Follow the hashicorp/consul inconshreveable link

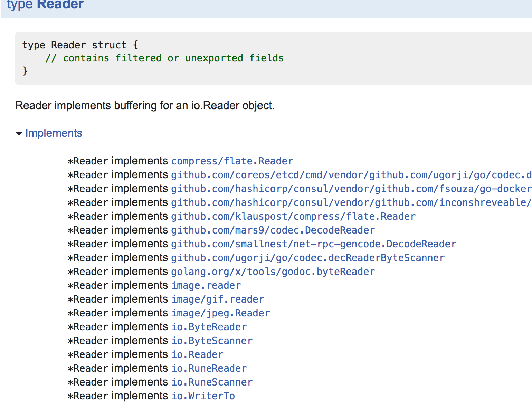[x=351, y=203]
